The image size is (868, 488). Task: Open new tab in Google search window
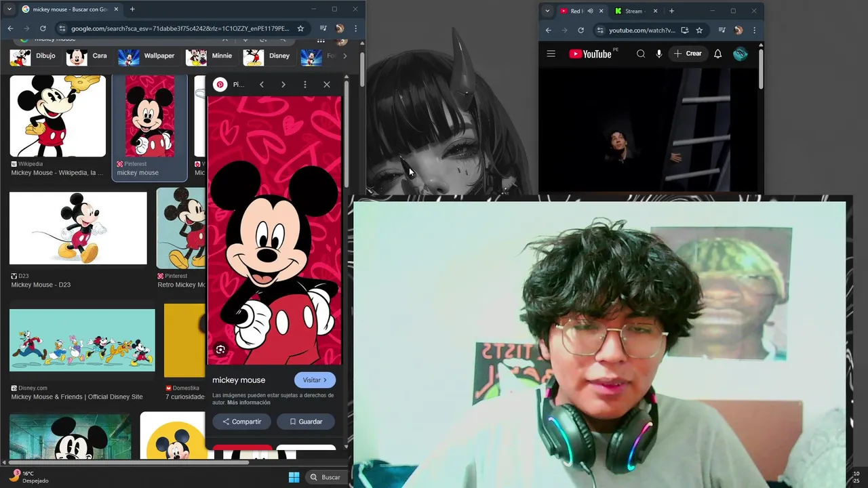[x=132, y=9]
